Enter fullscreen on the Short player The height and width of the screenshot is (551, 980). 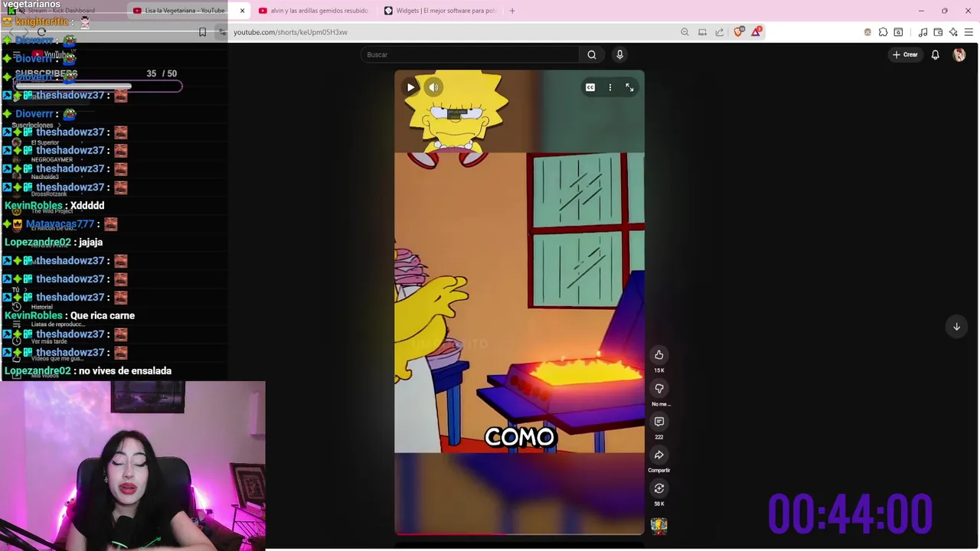coord(629,87)
